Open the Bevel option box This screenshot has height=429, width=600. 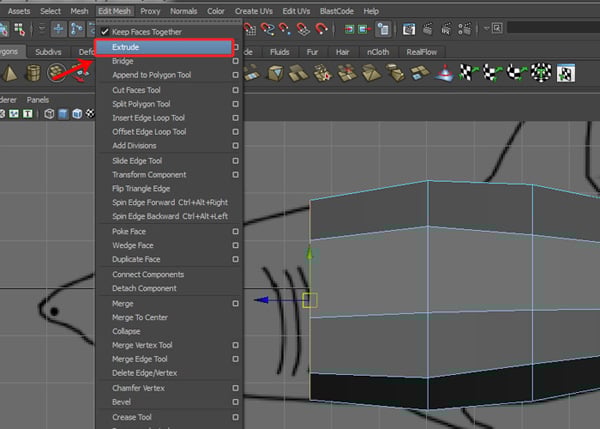(235, 402)
